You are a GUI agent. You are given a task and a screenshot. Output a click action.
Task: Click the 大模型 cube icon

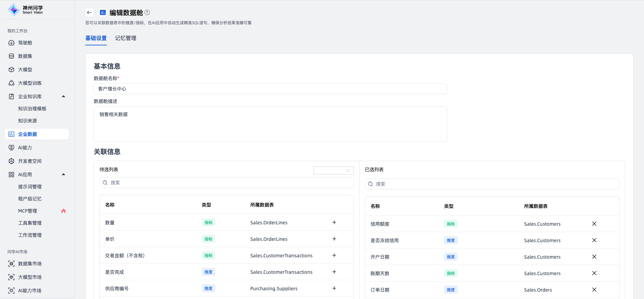click(11, 70)
